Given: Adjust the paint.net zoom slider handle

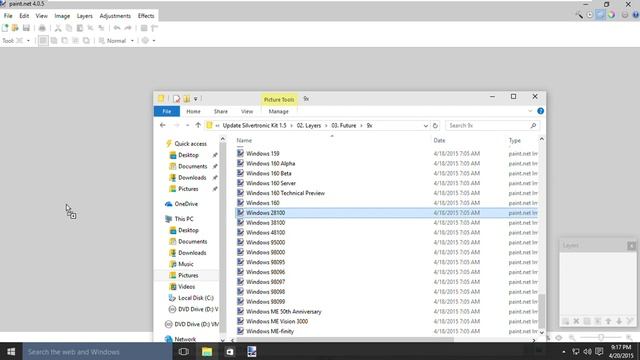Looking at the screenshot, I should point(601,337).
